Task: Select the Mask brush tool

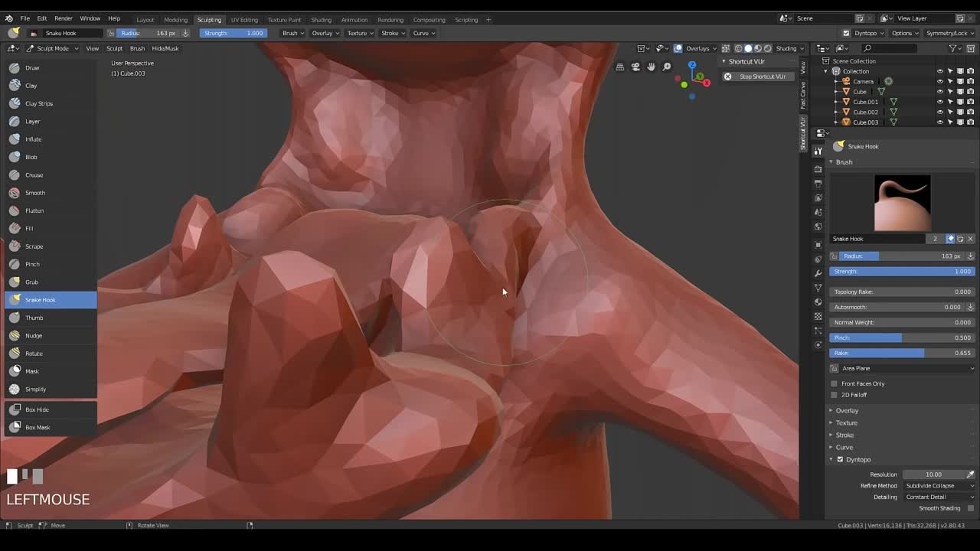Action: [x=51, y=371]
